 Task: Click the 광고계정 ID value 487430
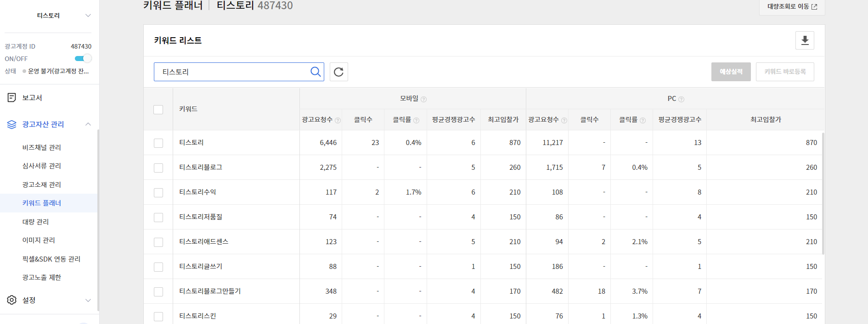click(x=81, y=46)
